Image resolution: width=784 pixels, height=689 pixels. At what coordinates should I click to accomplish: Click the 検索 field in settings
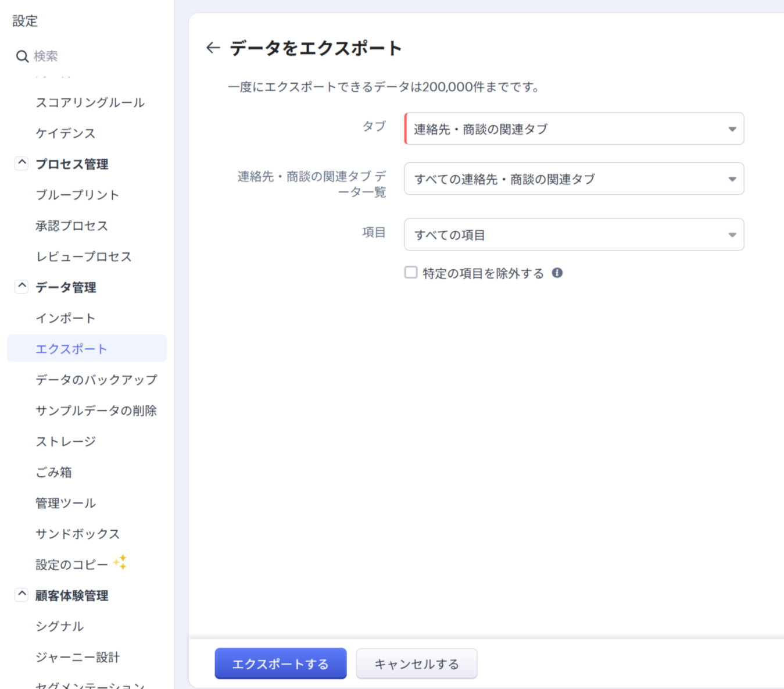click(87, 56)
